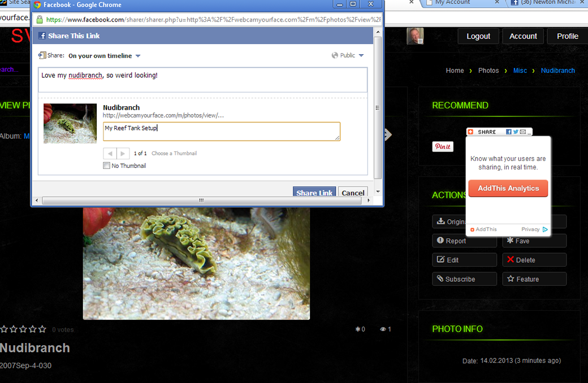Click the Logout button

[x=478, y=36]
